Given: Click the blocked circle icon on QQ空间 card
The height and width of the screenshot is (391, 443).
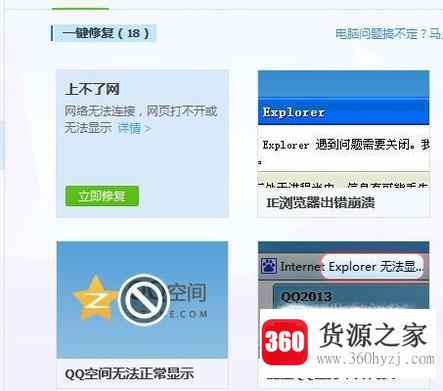Looking at the screenshot, I should (144, 299).
